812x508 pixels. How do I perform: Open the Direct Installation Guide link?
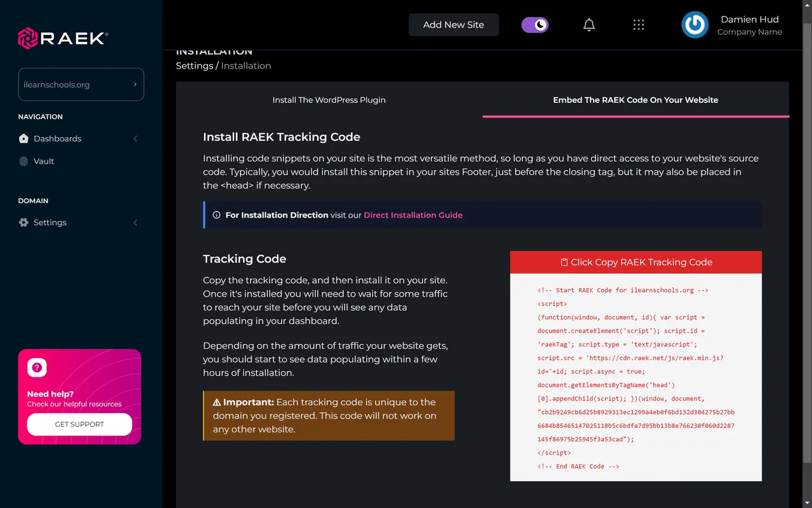pos(413,215)
